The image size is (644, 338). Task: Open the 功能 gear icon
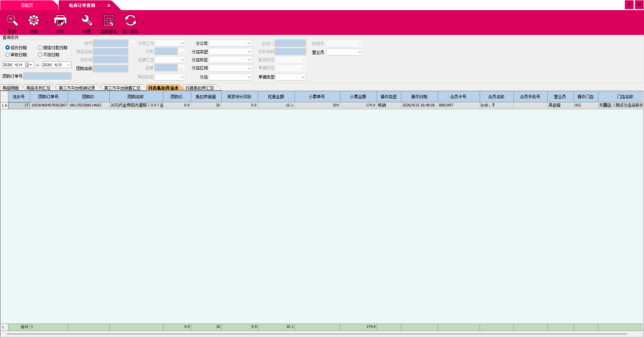click(34, 21)
